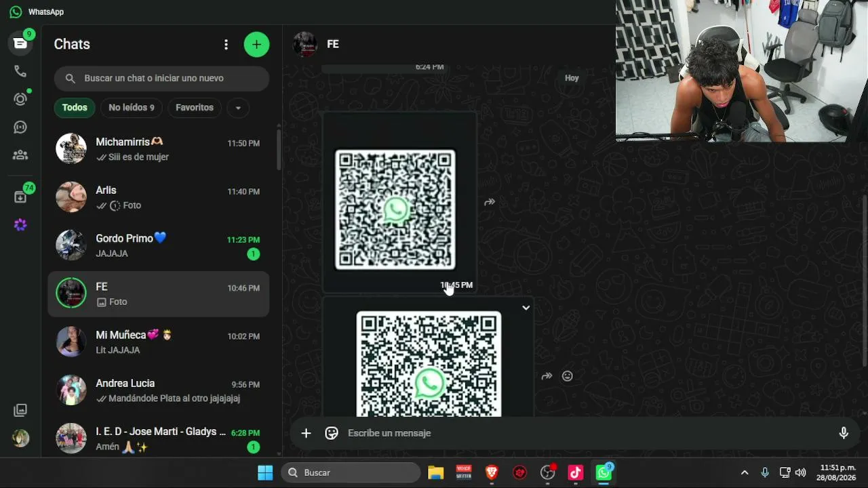The image size is (868, 488).
Task: Open the I. E. D - Jose Marti group chat
Action: click(158, 439)
